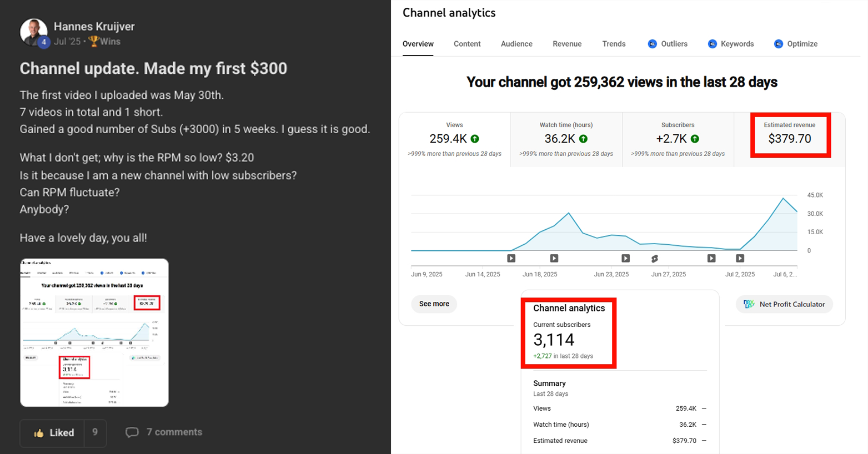The image size is (868, 454).
Task: Click the green arrow beside 36.2K watch time
Action: click(x=583, y=139)
